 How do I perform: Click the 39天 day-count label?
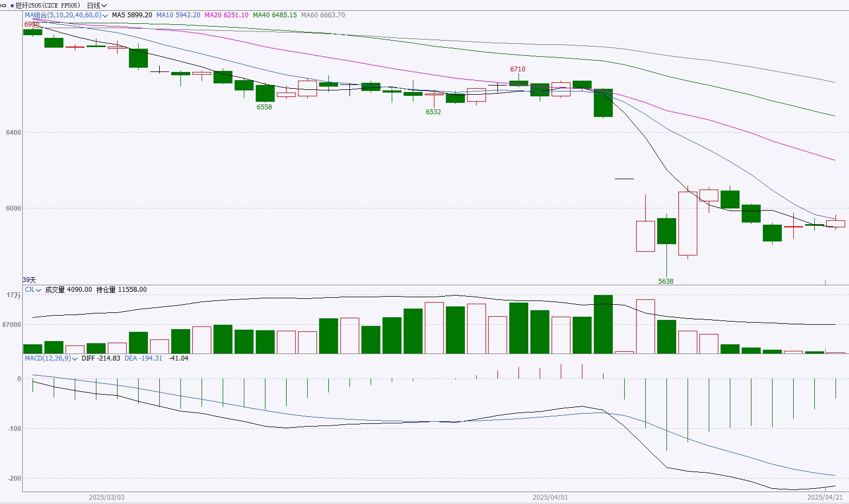click(29, 280)
